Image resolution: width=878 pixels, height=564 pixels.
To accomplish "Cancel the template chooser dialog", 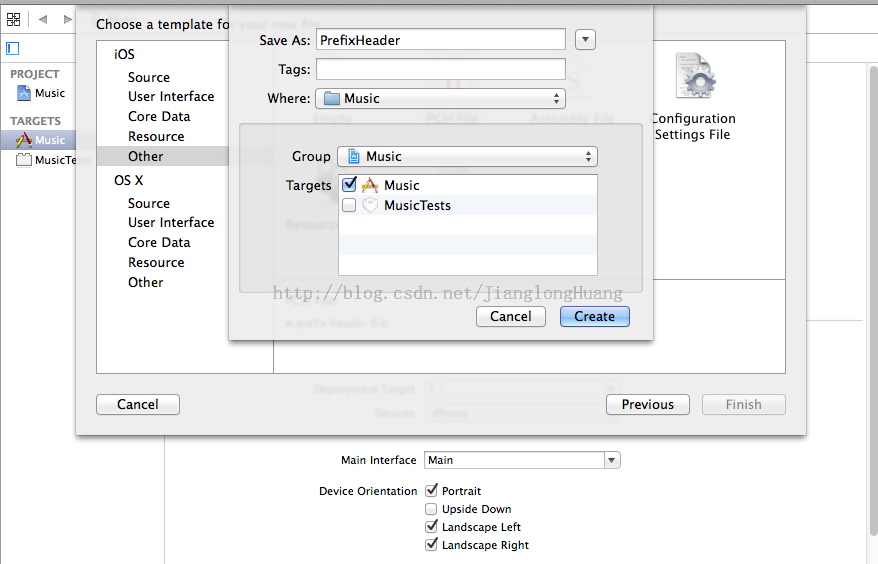I will coord(138,404).
